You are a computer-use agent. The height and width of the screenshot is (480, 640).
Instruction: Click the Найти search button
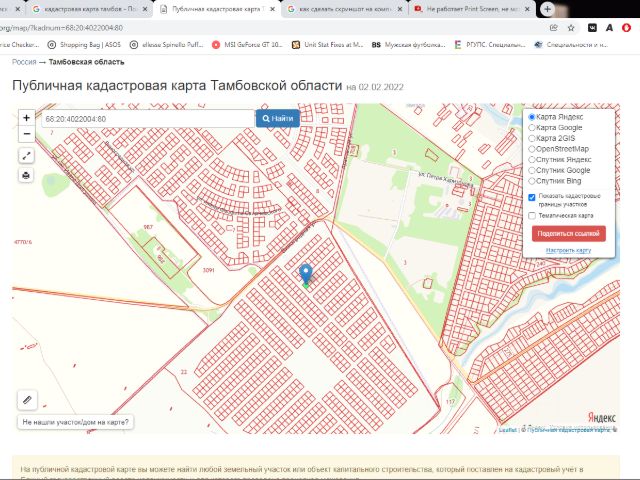coord(278,119)
